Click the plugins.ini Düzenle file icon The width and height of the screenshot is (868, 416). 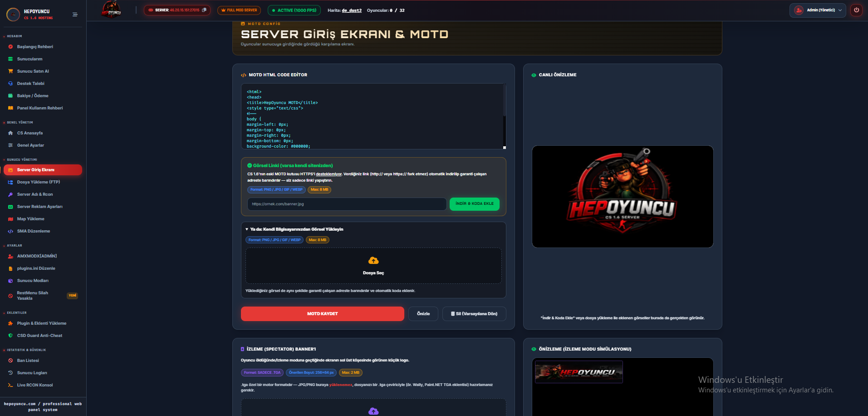[x=10, y=268]
